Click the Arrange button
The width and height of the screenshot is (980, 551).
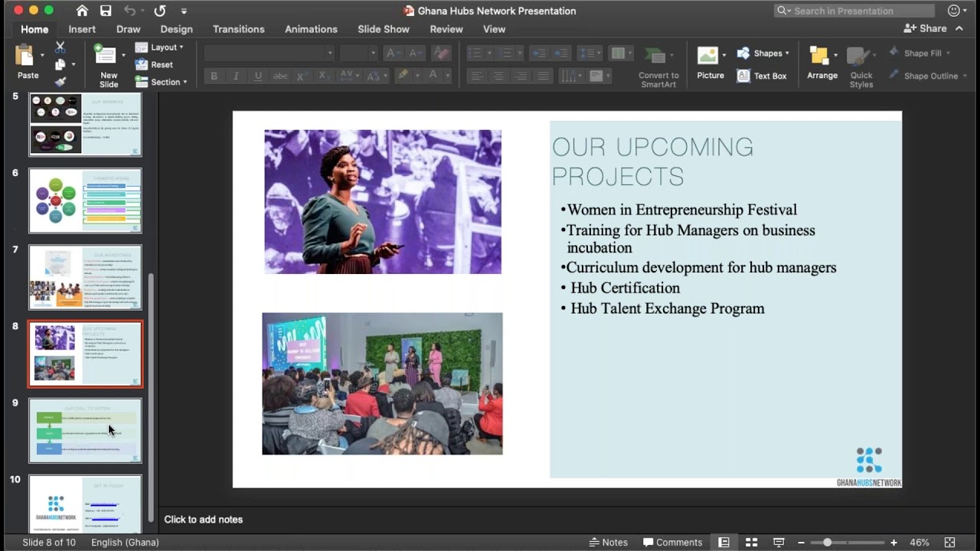coord(822,63)
